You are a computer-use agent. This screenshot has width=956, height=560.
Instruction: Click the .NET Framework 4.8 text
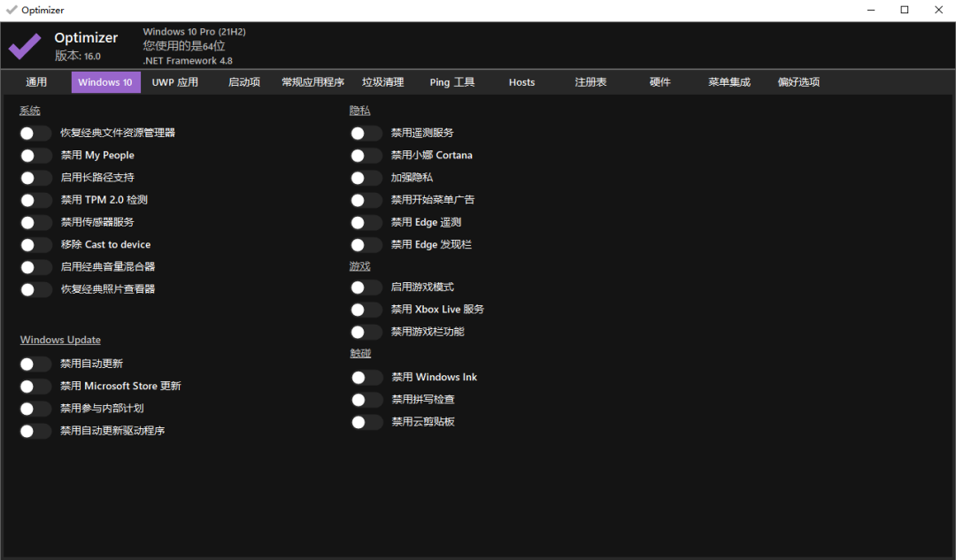tap(188, 61)
